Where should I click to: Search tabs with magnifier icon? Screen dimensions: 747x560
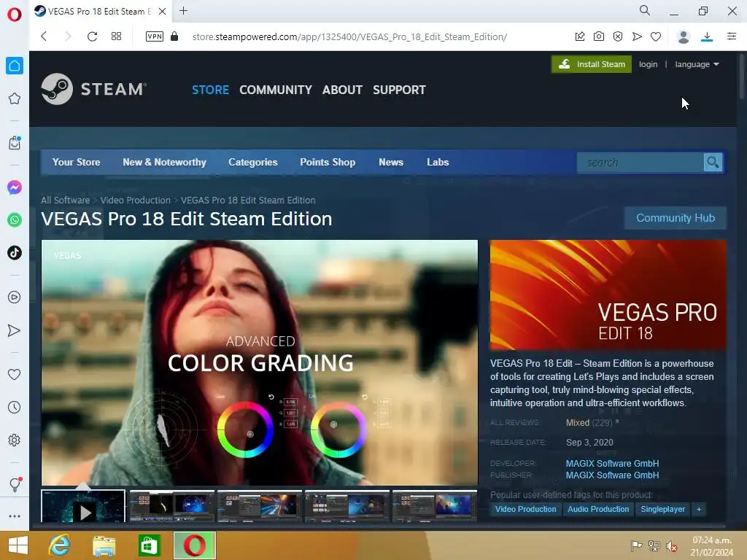coord(645,10)
